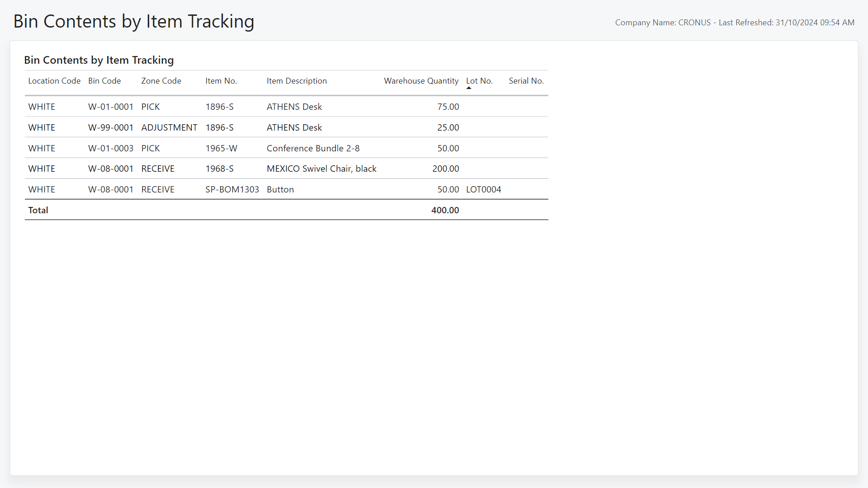Click the sort arrow above Lot No. header

(x=469, y=87)
